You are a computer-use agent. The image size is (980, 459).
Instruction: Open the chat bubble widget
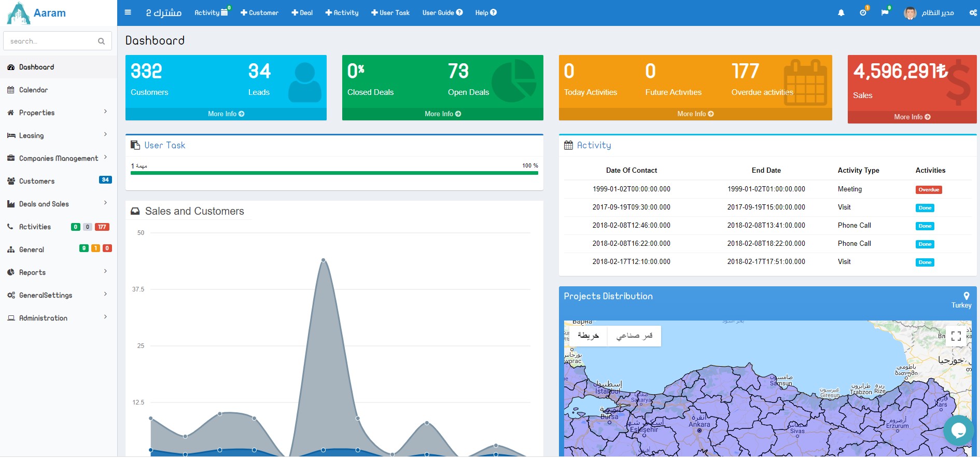tap(958, 430)
